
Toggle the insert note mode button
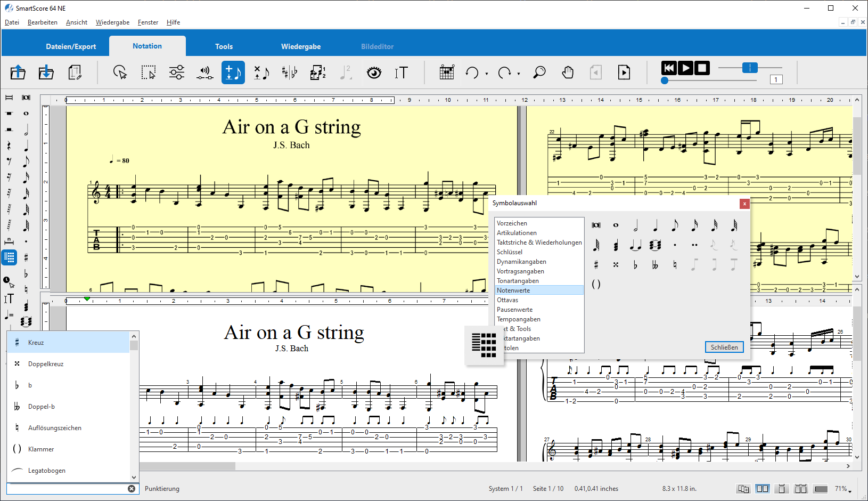point(233,72)
